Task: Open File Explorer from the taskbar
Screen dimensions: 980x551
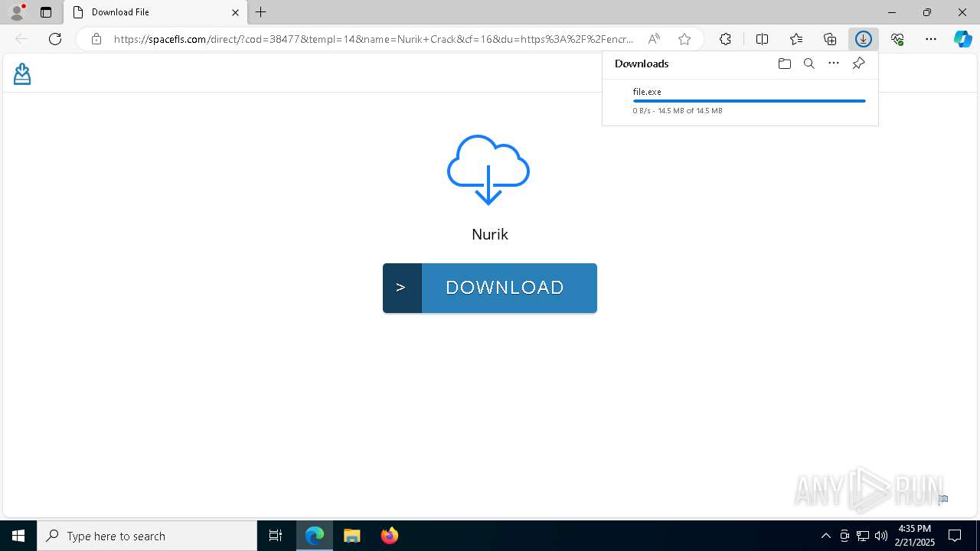Action: [352, 536]
